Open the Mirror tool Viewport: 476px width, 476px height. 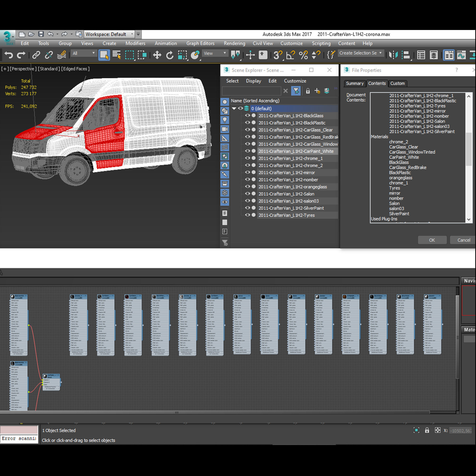[393, 55]
